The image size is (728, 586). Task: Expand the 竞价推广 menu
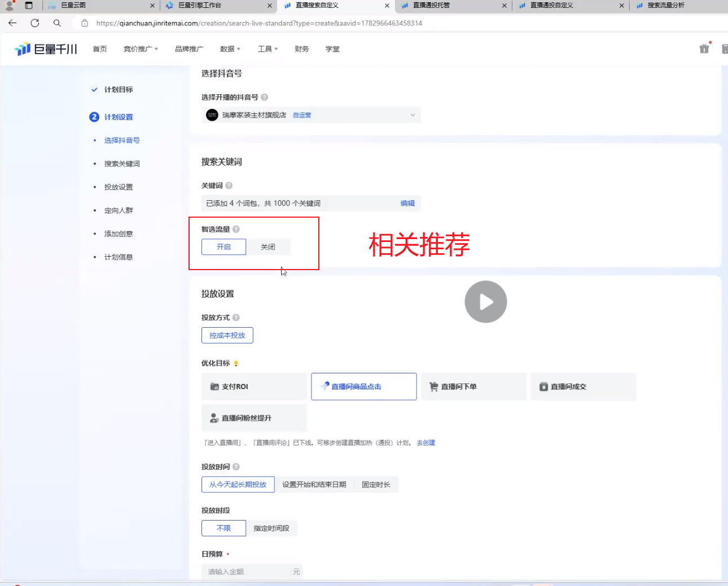click(x=141, y=49)
